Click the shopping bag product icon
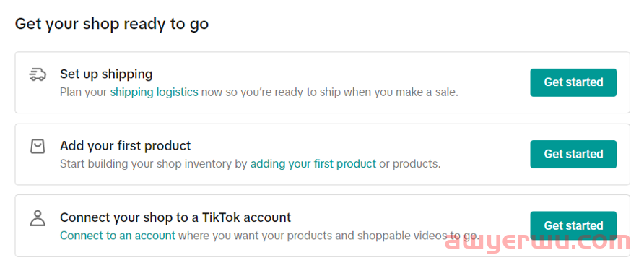This screenshot has width=644, height=263. [38, 146]
